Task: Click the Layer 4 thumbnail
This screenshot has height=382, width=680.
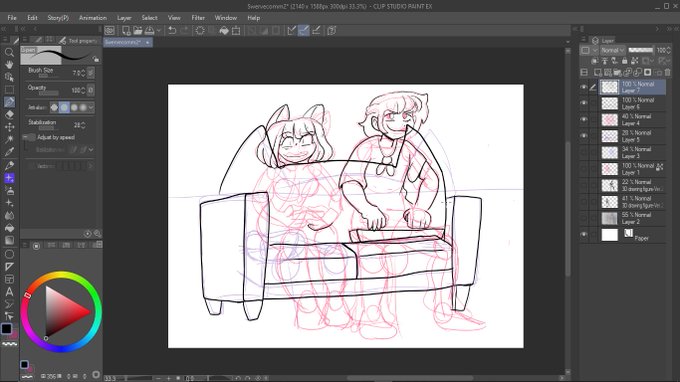Action: 609,120
